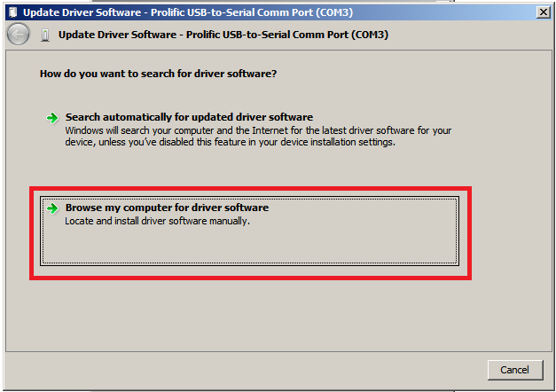Click the blank footer area left of Cancel
Image resolution: width=556 pixels, height=392 pixels.
[x=245, y=371]
